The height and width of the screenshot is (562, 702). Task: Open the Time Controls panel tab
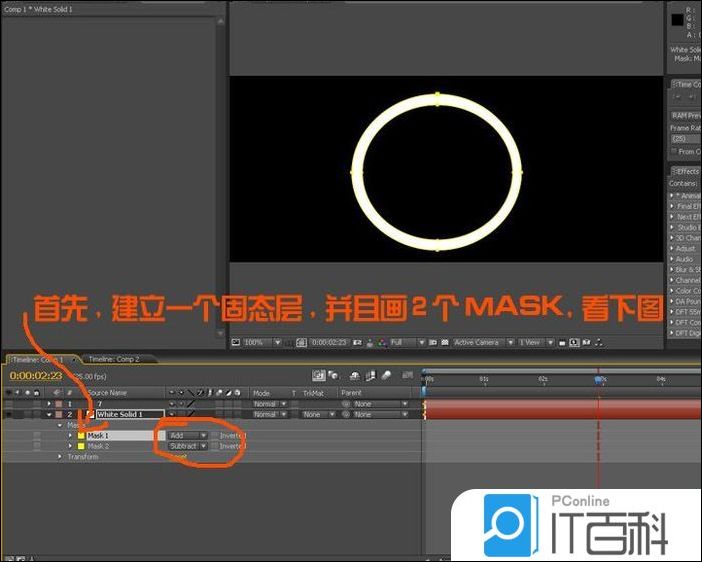point(687,84)
